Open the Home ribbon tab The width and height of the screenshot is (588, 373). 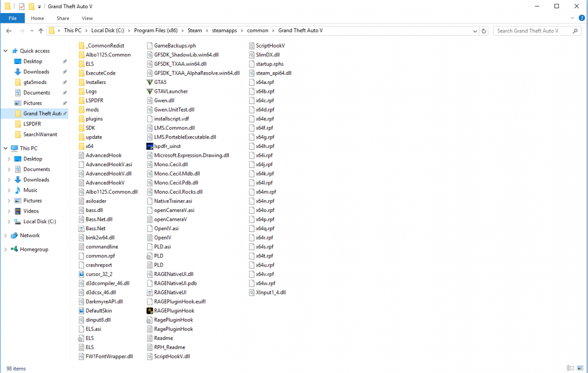(x=37, y=18)
